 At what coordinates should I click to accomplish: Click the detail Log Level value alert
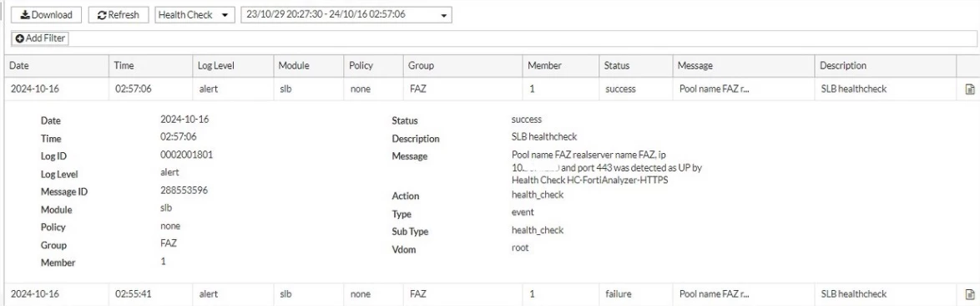(170, 172)
